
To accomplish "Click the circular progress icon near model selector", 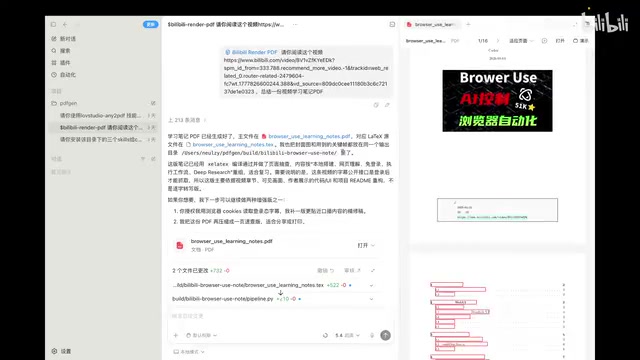I will pos(325,336).
